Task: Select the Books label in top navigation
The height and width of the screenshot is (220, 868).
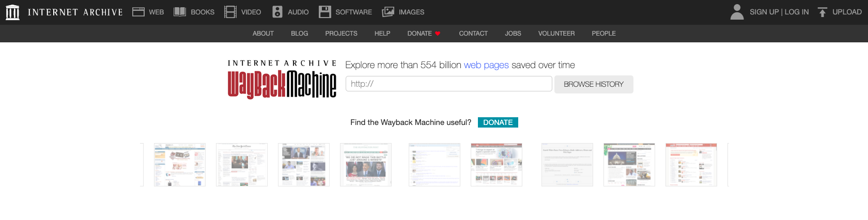Action: 203,12
